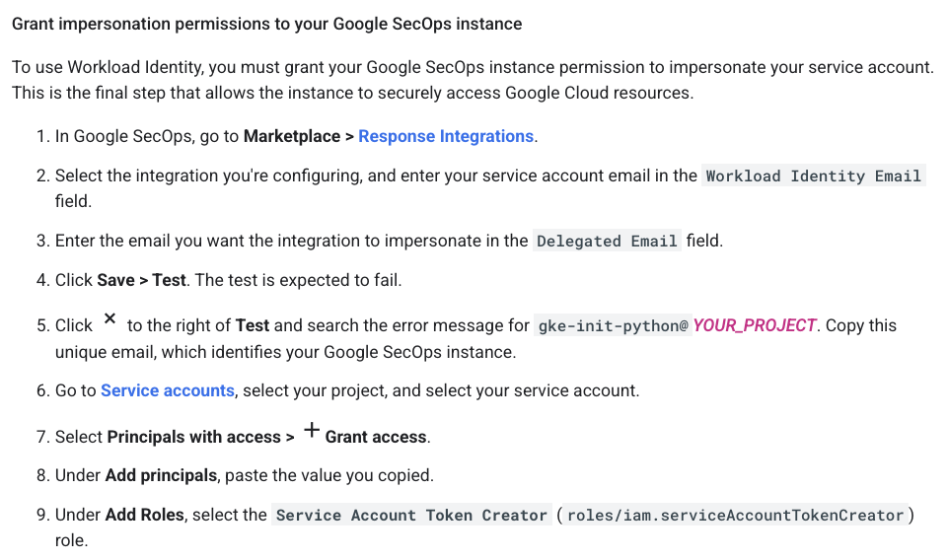Image resolution: width=948 pixels, height=560 pixels.
Task: Click the plus icon before Grant access
Action: tap(312, 431)
